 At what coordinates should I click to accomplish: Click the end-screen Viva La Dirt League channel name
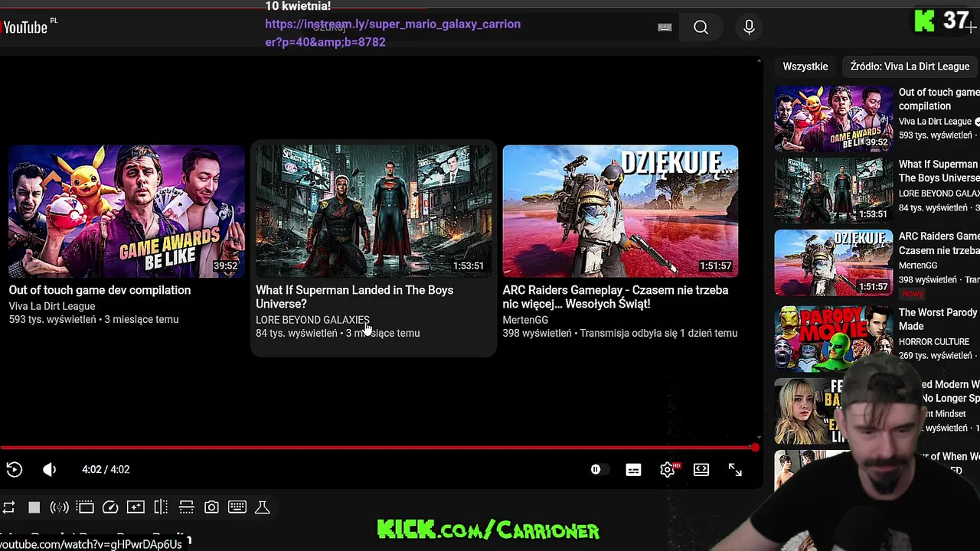(x=52, y=306)
